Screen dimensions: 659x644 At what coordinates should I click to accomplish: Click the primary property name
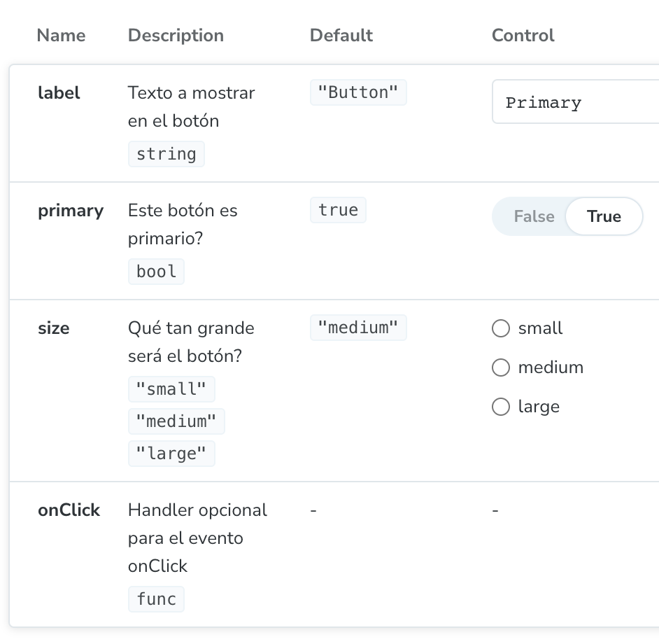point(71,211)
